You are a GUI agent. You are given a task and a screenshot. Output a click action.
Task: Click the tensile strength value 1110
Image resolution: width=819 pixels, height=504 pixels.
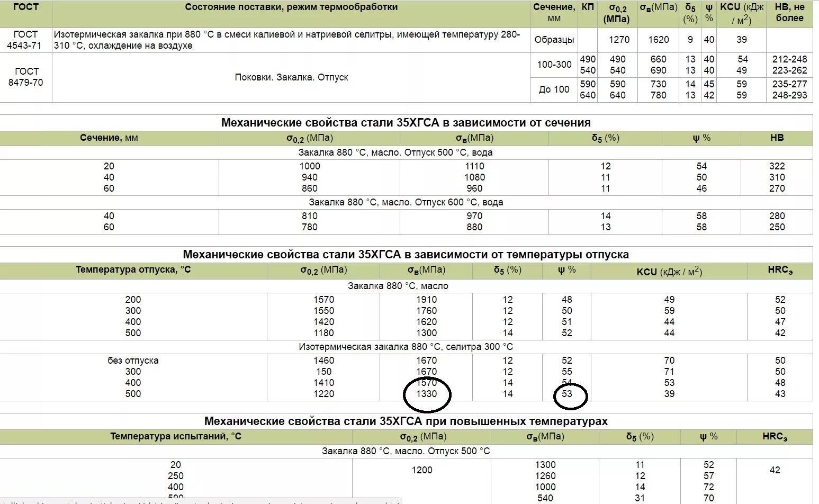point(474,166)
